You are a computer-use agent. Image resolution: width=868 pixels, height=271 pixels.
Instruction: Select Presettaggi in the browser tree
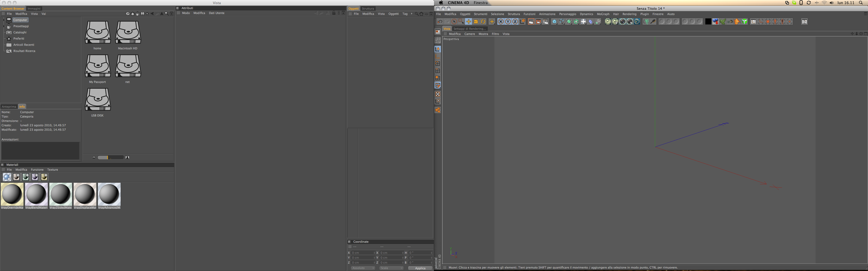[x=21, y=26]
